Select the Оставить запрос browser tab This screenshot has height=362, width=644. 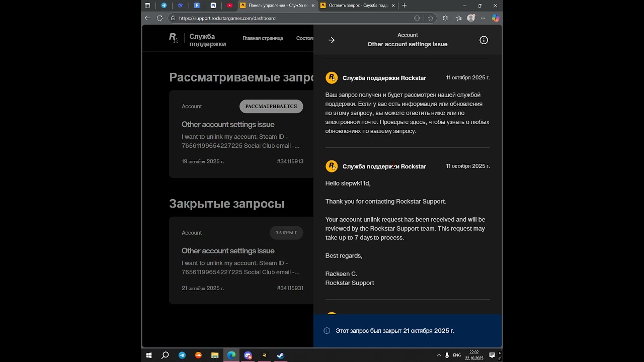coord(358,6)
